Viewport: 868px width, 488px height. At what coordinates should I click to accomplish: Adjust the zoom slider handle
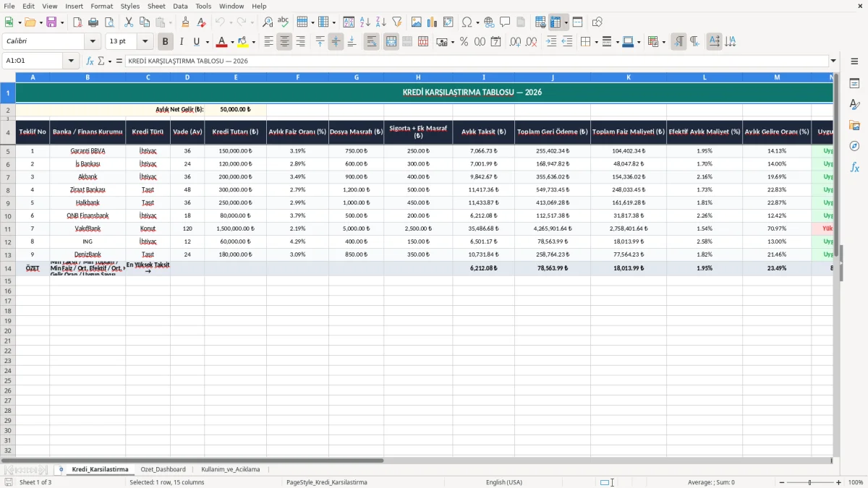pyautogui.click(x=809, y=482)
